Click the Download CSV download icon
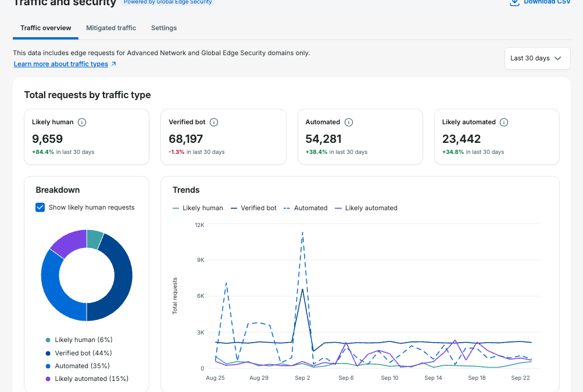Screen dimensions: 583x392 point(514,2)
